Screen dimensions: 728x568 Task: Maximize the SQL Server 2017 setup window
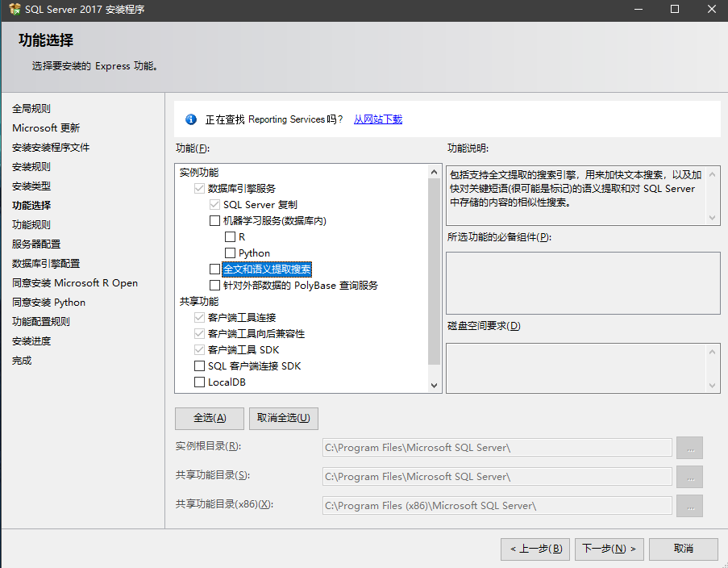[x=675, y=9]
